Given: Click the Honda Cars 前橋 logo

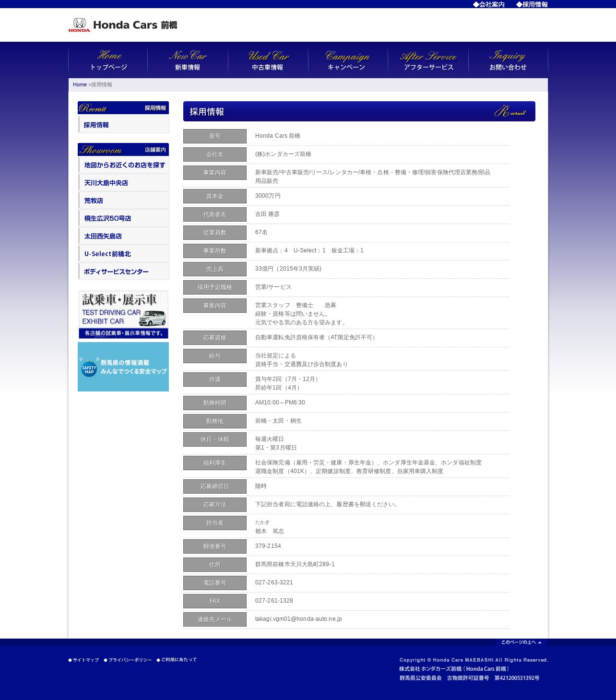Looking at the screenshot, I should click(x=123, y=25).
